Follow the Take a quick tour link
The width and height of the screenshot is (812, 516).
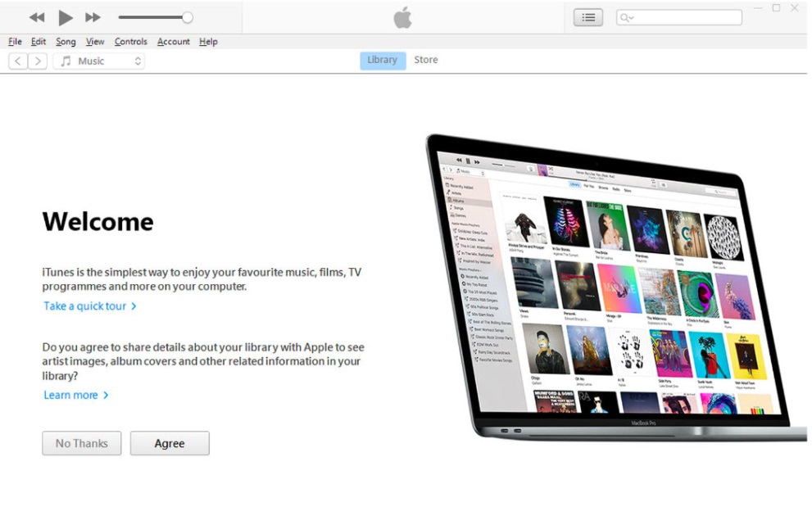coord(90,306)
